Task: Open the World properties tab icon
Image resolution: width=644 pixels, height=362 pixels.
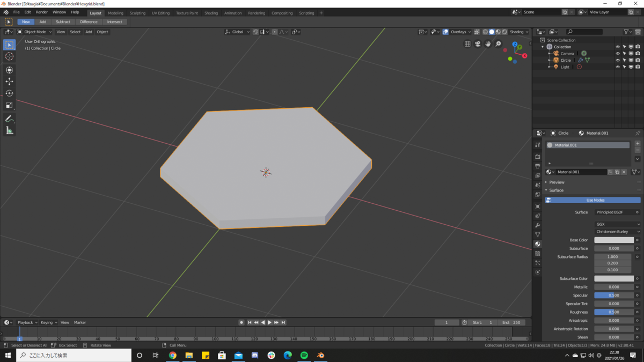Action: point(538,194)
